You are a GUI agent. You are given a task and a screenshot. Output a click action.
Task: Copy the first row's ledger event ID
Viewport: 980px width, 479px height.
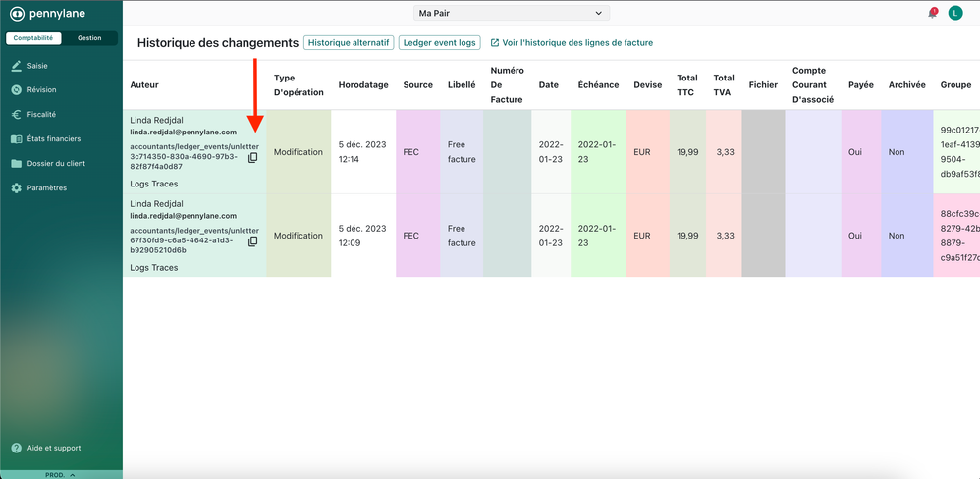pyautogui.click(x=252, y=158)
